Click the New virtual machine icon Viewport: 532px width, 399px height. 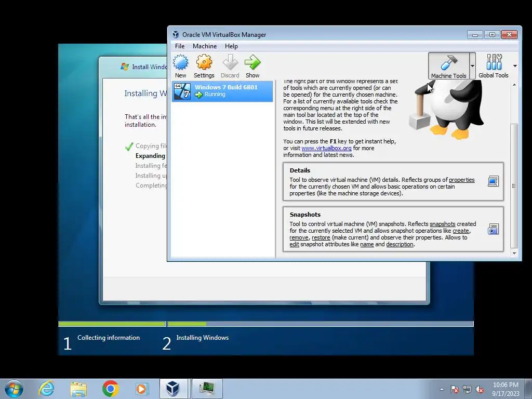(x=180, y=62)
